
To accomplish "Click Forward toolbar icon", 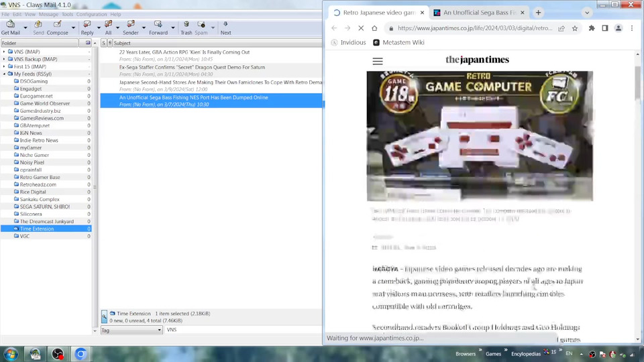I will [x=158, y=27].
